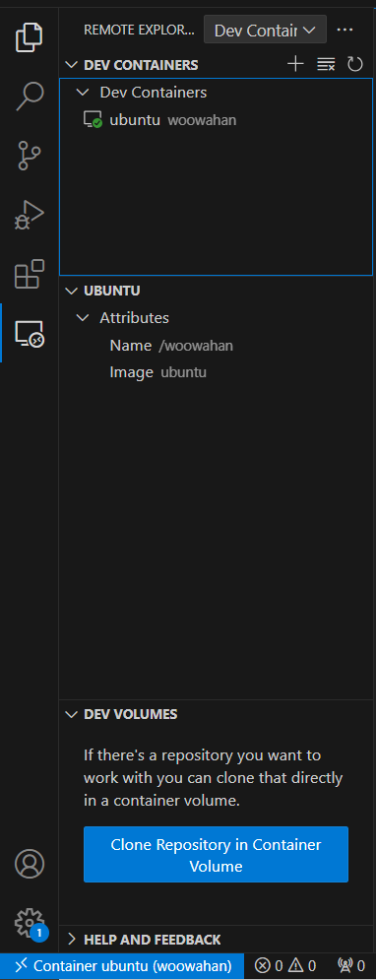Open the Search view

click(x=30, y=96)
